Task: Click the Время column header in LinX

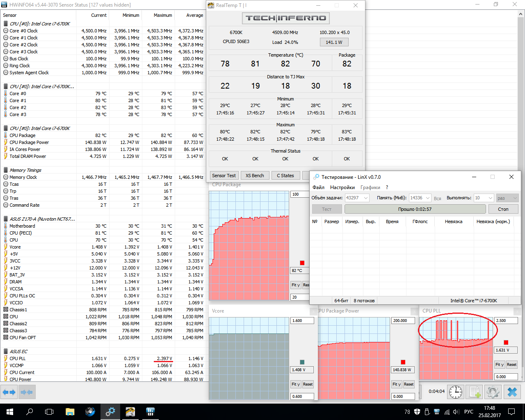Action: 392,221
